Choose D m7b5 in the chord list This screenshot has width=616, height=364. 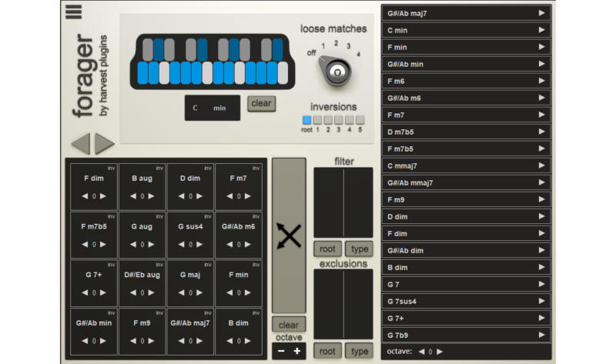[466, 132]
